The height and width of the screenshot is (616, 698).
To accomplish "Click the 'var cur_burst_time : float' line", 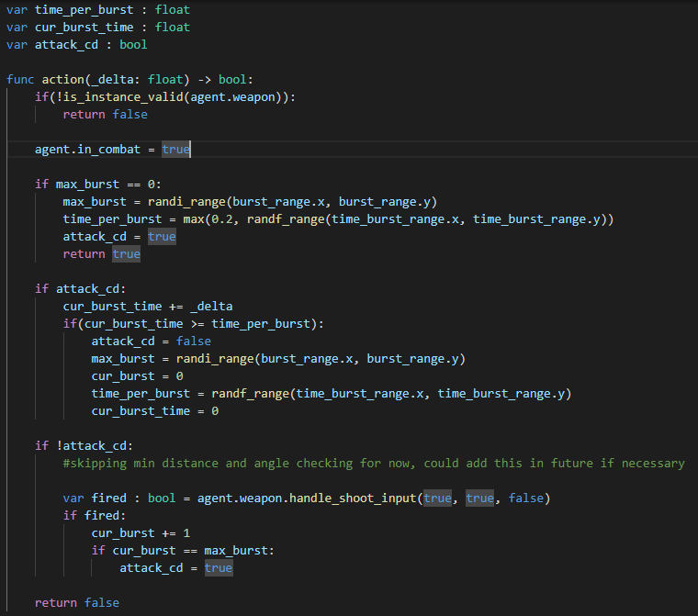I will (x=98, y=28).
